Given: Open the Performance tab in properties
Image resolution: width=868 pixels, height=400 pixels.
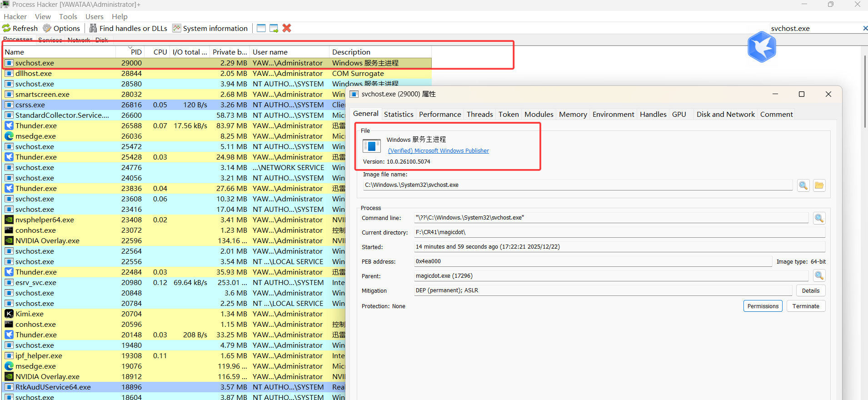Looking at the screenshot, I should tap(440, 114).
